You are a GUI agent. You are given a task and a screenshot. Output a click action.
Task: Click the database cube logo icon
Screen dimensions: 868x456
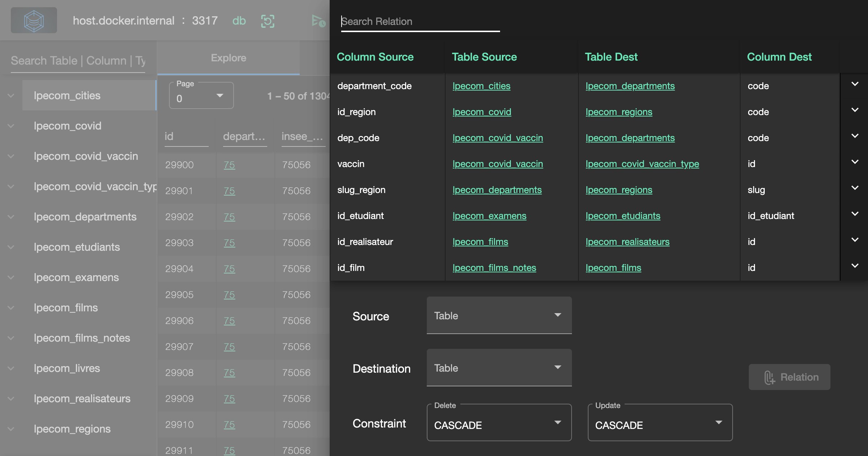(34, 21)
